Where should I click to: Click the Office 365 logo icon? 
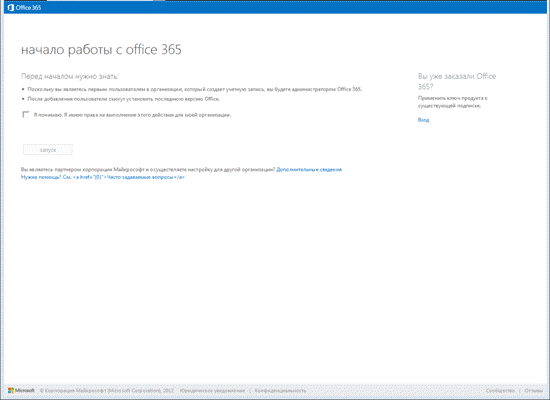(11, 7)
